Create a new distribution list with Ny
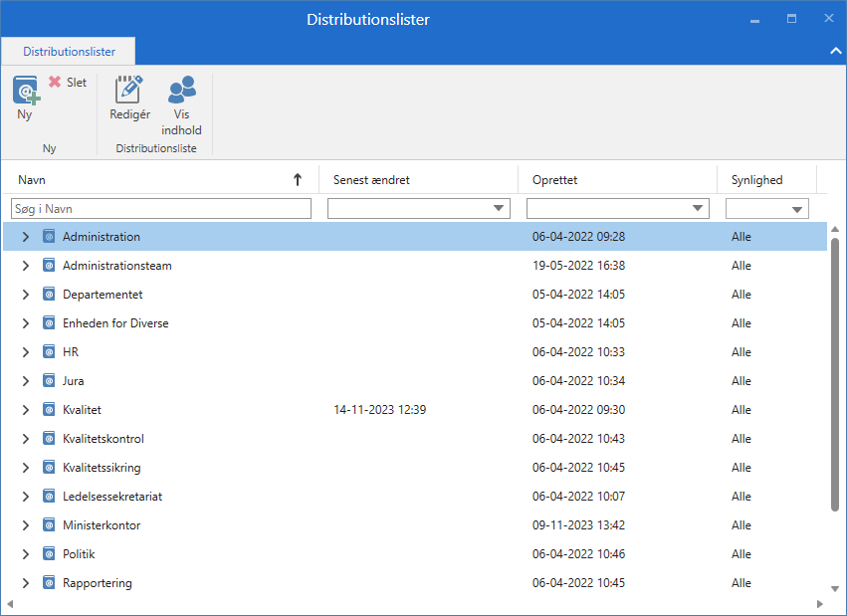The image size is (847, 616). click(x=26, y=99)
